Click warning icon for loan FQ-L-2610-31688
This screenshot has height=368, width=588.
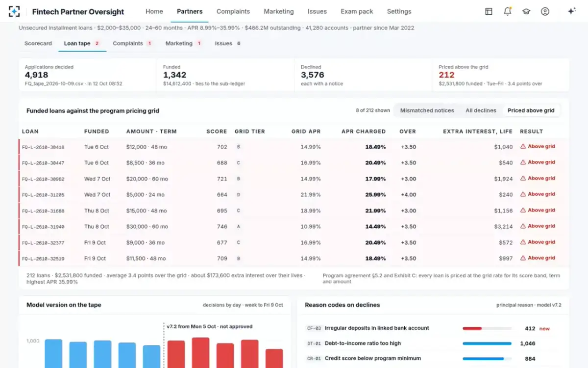(523, 210)
